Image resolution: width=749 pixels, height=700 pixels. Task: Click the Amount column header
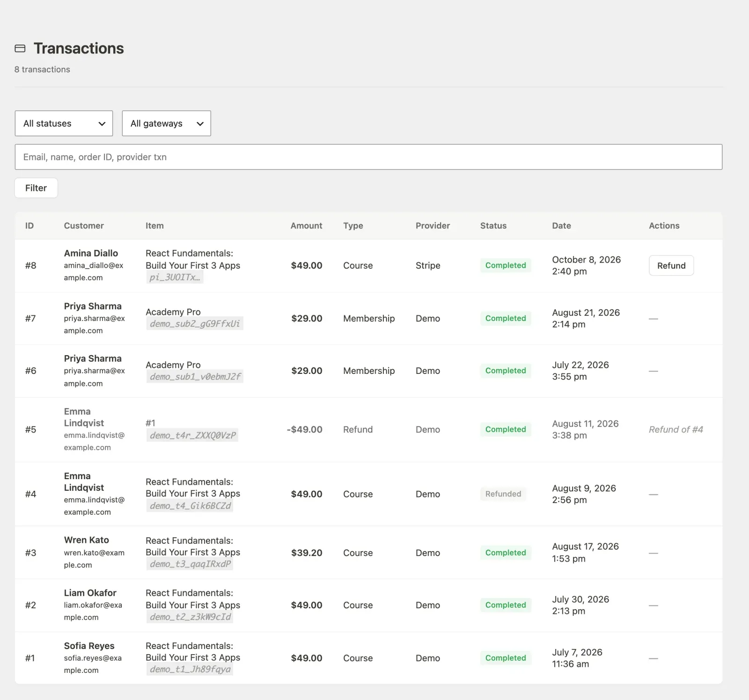(306, 226)
